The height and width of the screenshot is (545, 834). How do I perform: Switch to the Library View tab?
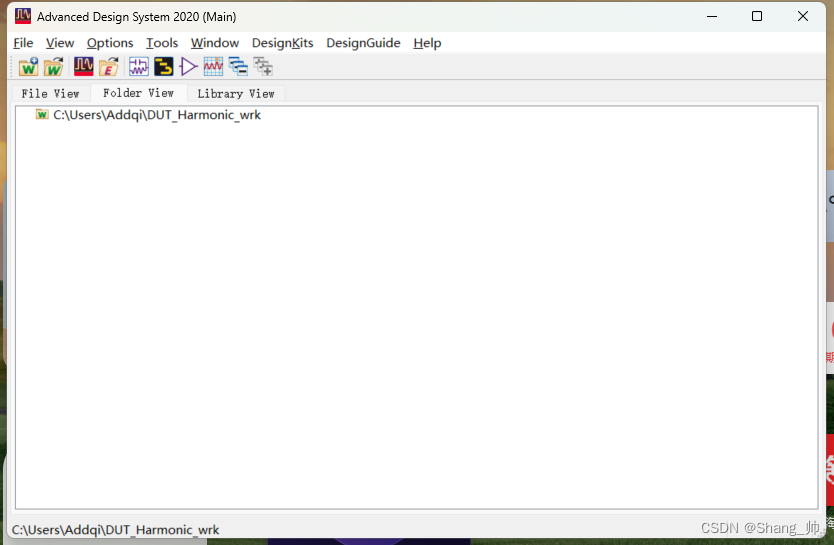(x=236, y=94)
